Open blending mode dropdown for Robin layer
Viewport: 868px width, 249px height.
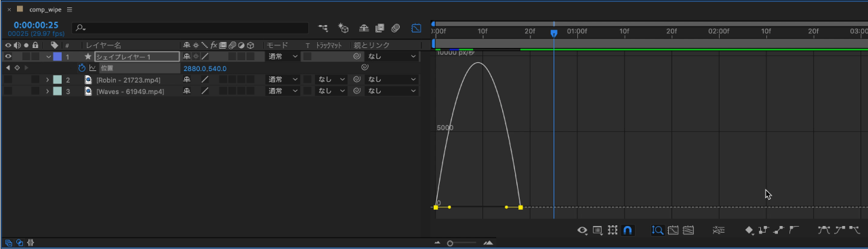(x=283, y=80)
